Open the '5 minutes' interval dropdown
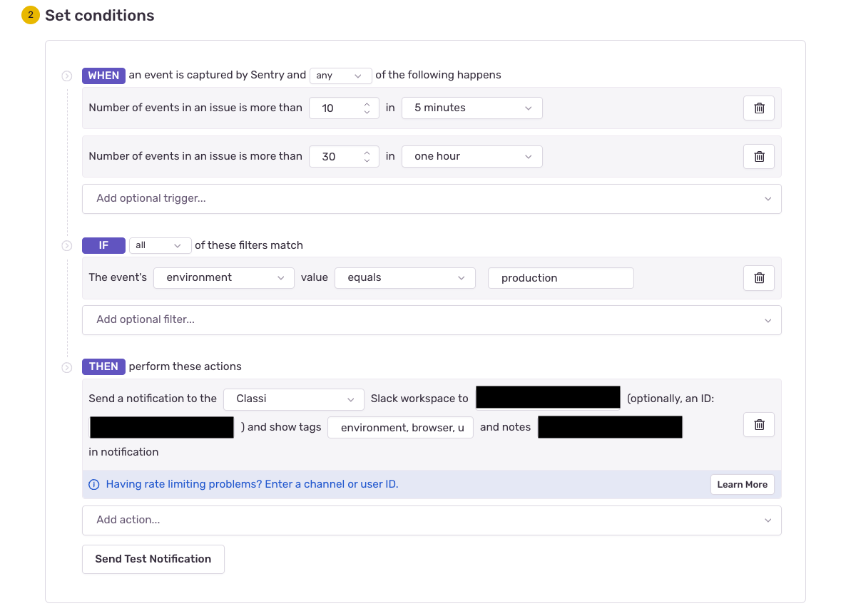The image size is (846, 616). pyautogui.click(x=472, y=108)
